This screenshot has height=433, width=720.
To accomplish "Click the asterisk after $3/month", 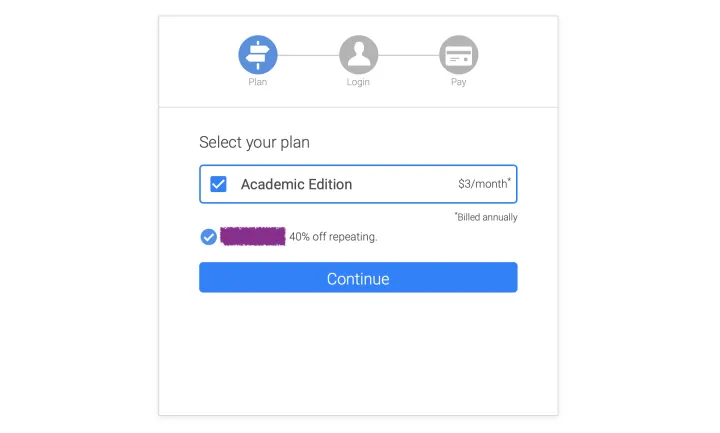I will [x=509, y=180].
